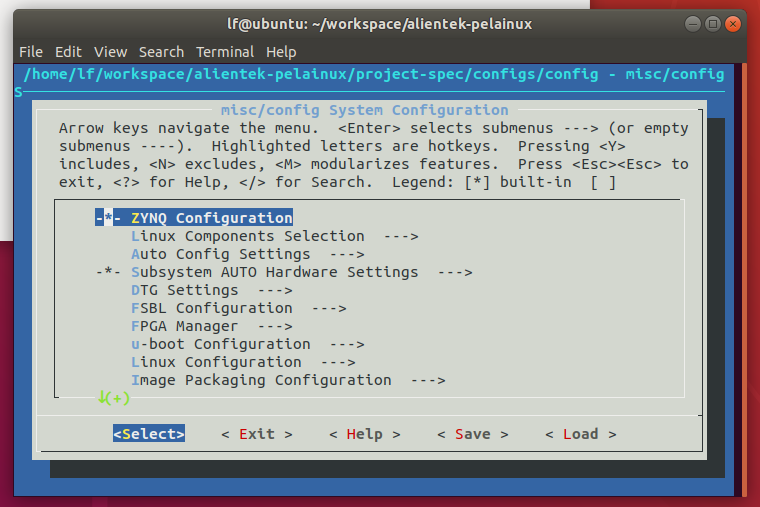Open u-boot Configuration submenu
Image resolution: width=760 pixels, height=507 pixels.
coord(247,344)
